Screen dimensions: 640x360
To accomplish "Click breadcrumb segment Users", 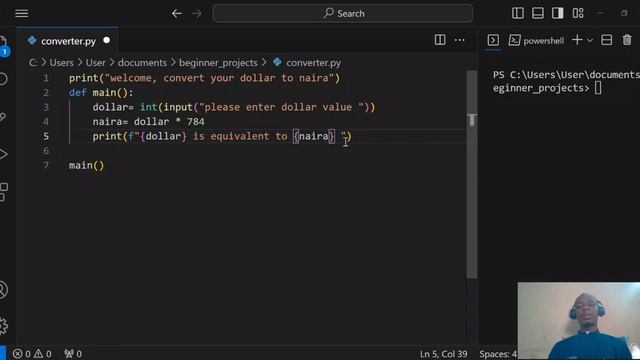I will [62, 63].
